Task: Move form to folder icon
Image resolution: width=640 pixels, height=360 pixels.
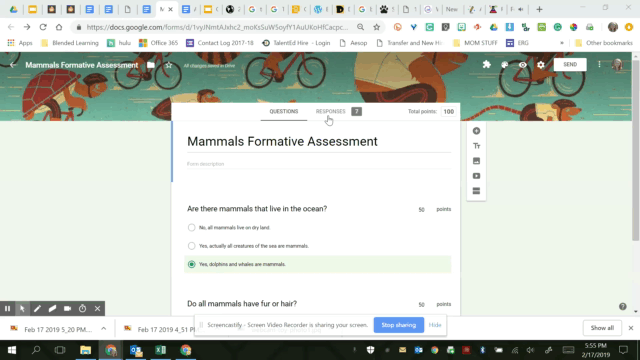Action: pos(151,65)
